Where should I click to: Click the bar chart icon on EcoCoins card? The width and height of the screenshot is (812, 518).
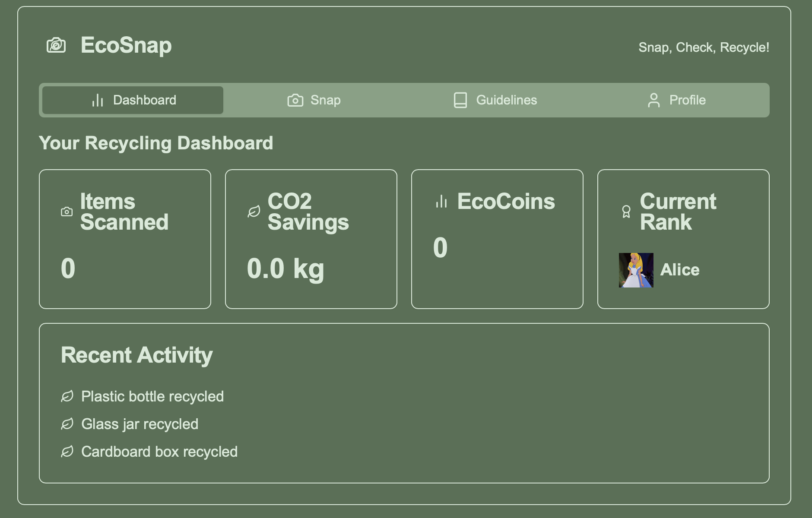click(x=441, y=201)
